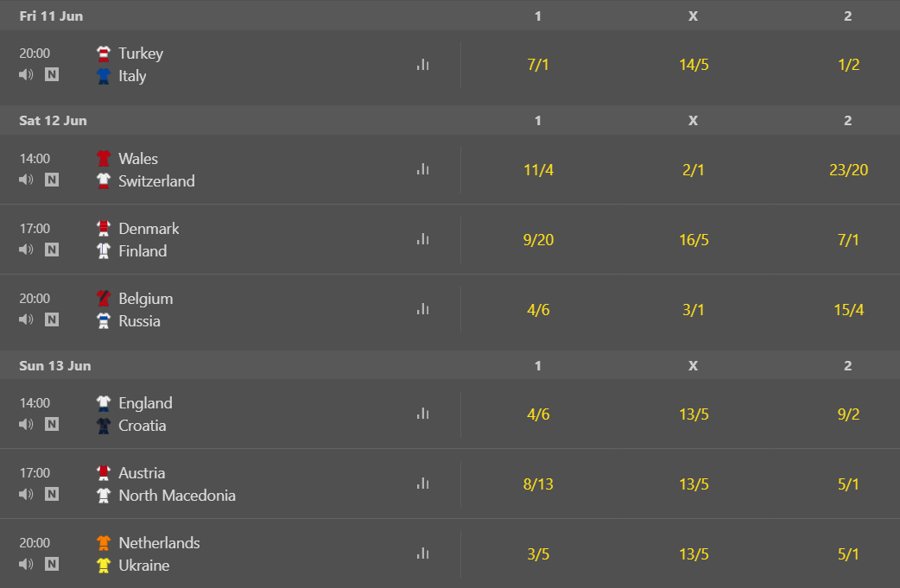Click neutral venue N icon for Netherlands match
900x588 pixels.
[x=52, y=564]
